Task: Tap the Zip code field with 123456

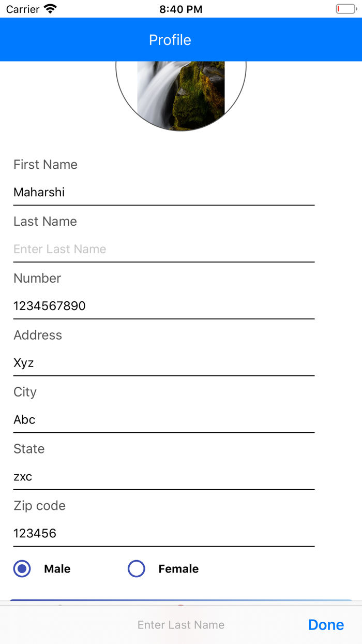Action: 163,534
